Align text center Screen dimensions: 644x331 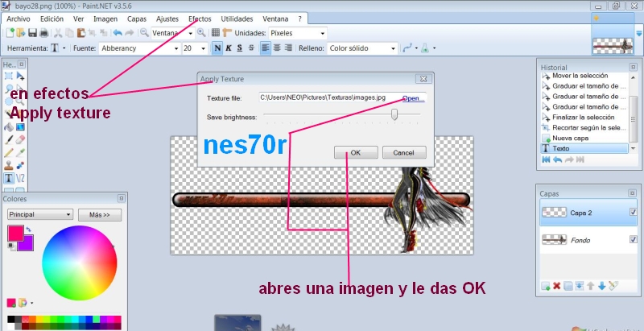(x=277, y=48)
